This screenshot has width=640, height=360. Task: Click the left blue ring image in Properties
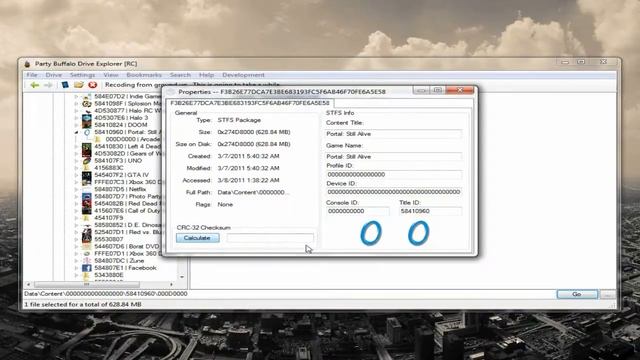(371, 233)
